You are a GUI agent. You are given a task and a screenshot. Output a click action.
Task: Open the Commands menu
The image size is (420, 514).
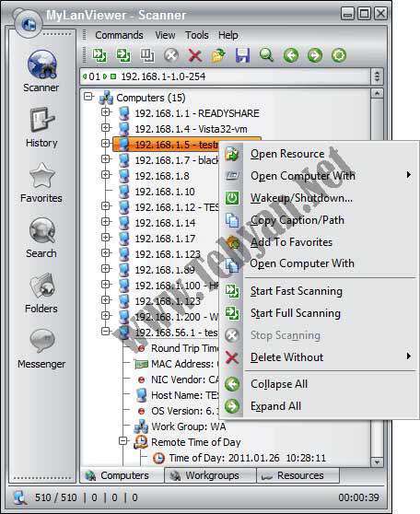point(119,35)
